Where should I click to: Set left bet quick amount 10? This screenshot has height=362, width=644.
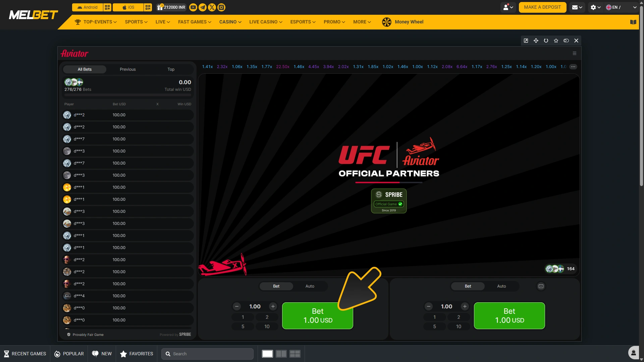(267, 326)
